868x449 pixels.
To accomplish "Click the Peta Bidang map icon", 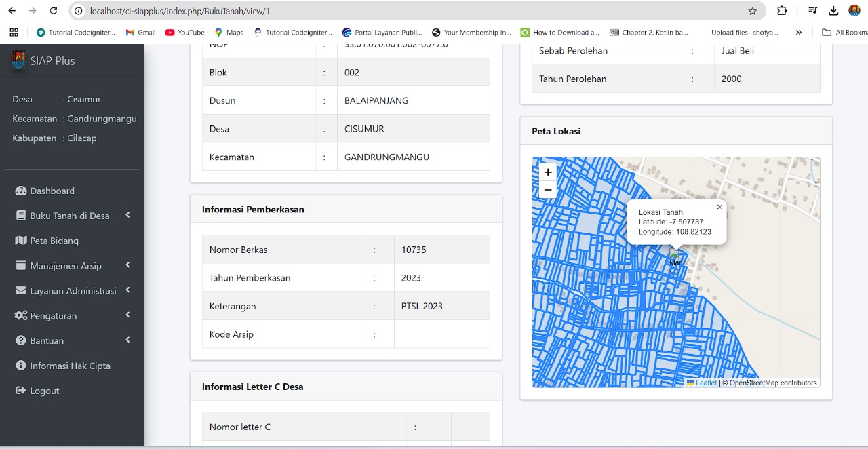I will click(20, 241).
